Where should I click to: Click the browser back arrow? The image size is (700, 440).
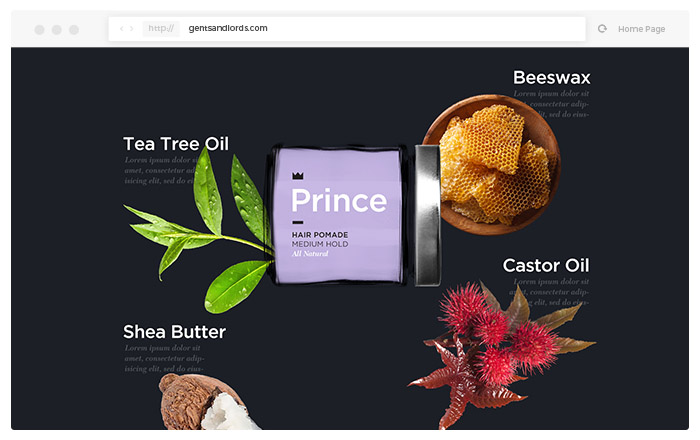[121, 29]
